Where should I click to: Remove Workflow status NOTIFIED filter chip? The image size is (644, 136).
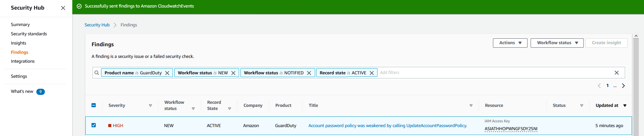[x=309, y=73]
